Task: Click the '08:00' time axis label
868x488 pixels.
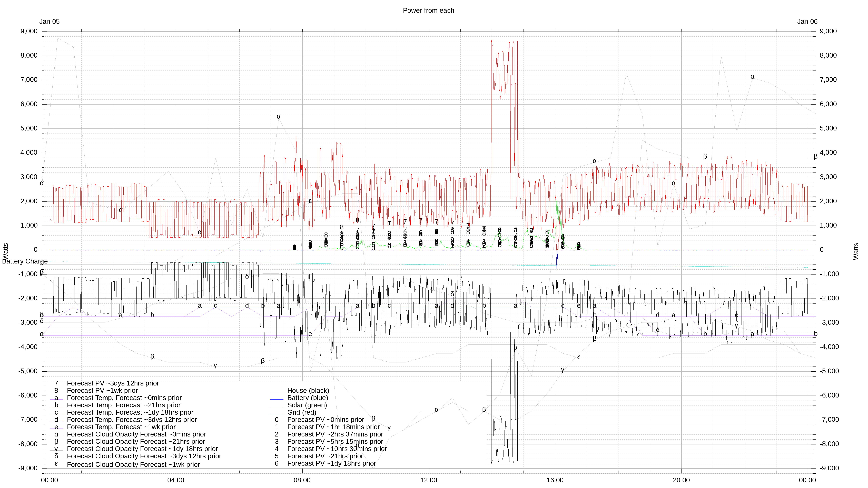Action: pyautogui.click(x=302, y=480)
